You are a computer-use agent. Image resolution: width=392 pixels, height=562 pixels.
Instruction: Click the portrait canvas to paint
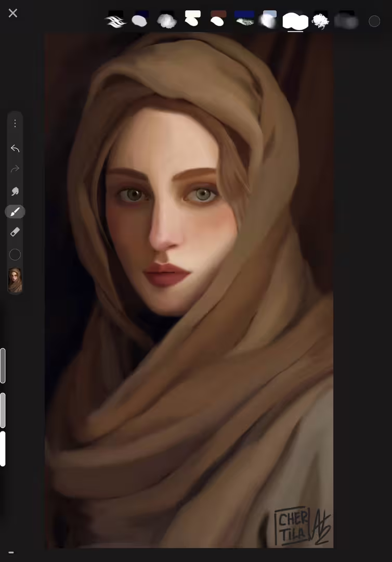click(x=189, y=290)
